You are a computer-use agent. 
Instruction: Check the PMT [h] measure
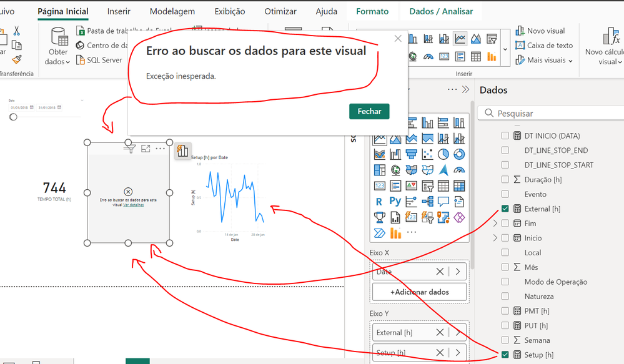pos(505,311)
